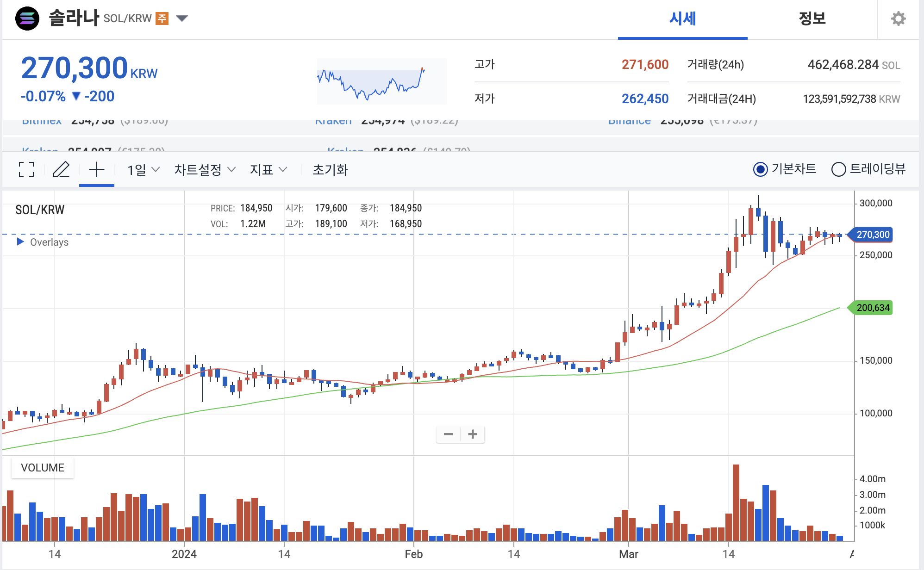Click the fullscreen expand icon
The width and height of the screenshot is (924, 570).
[x=26, y=170]
